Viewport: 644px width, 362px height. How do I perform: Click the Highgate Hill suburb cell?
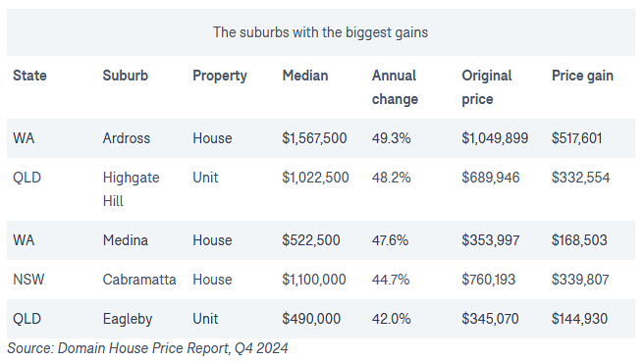[131, 189]
